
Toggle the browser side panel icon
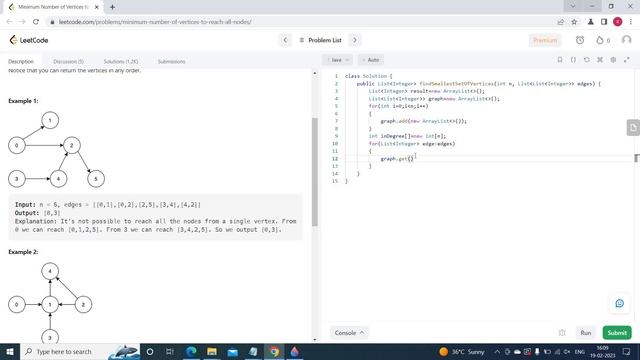[604, 22]
